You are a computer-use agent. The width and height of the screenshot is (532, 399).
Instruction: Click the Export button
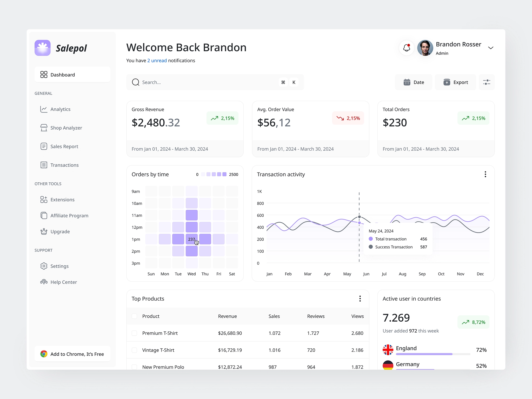point(455,82)
